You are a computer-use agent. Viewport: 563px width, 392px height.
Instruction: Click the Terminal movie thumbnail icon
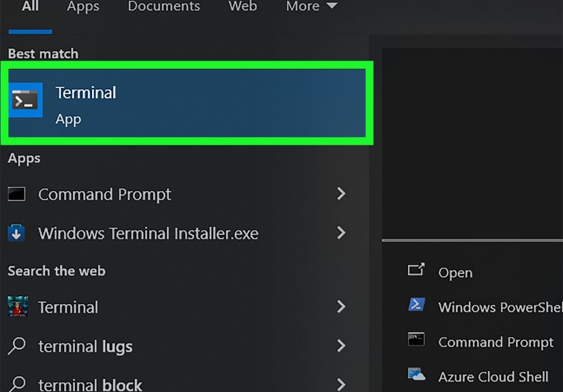[18, 306]
